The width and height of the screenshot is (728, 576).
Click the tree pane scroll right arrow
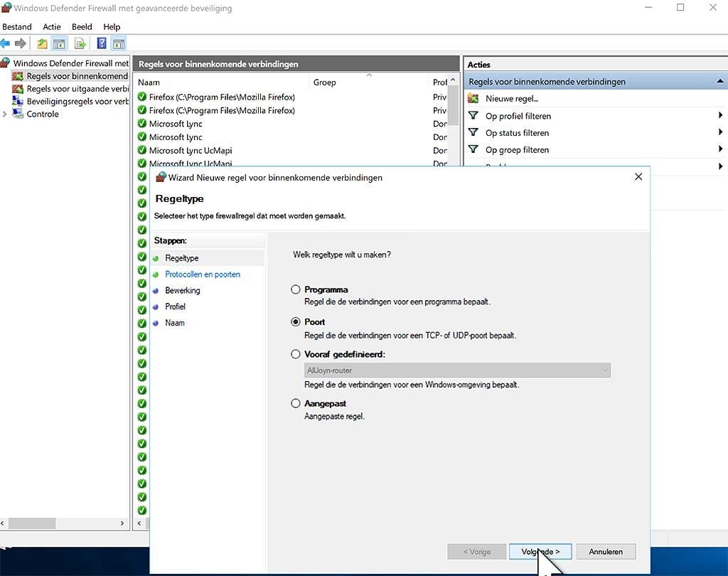(x=122, y=523)
